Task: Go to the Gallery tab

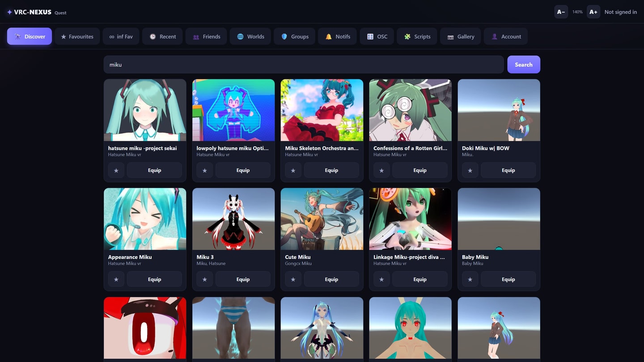Action: click(x=461, y=36)
